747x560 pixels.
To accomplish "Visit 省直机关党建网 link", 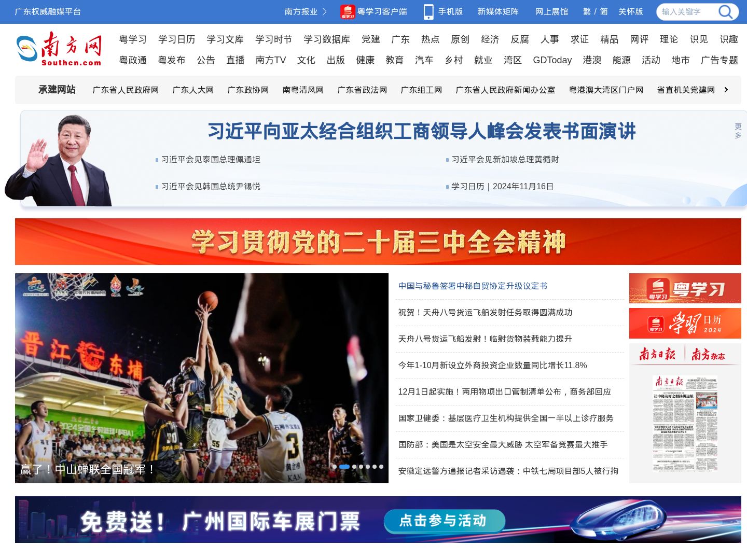I will pos(686,90).
